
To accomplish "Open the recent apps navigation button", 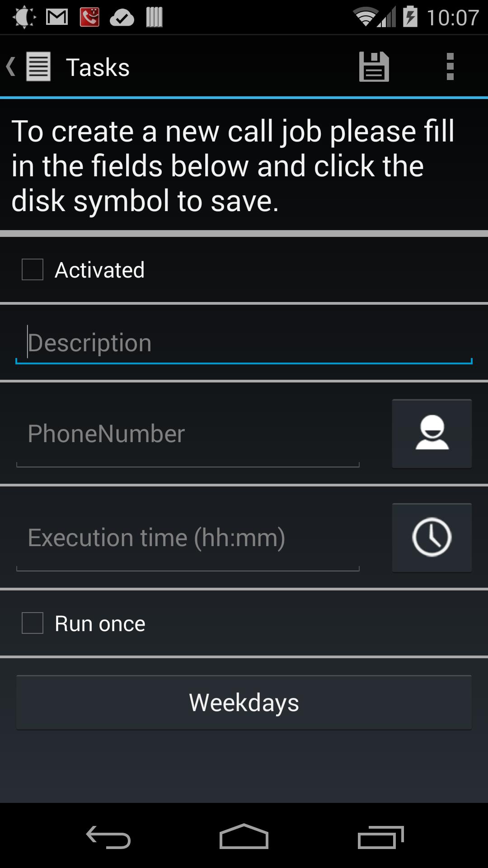I will pos(380,837).
